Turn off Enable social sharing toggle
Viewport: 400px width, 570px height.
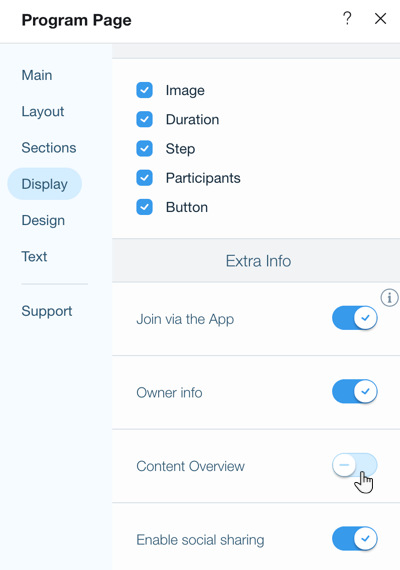coord(355,538)
